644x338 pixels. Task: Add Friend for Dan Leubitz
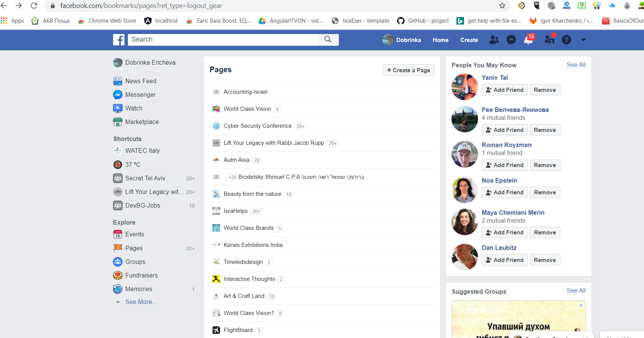pyautogui.click(x=505, y=260)
